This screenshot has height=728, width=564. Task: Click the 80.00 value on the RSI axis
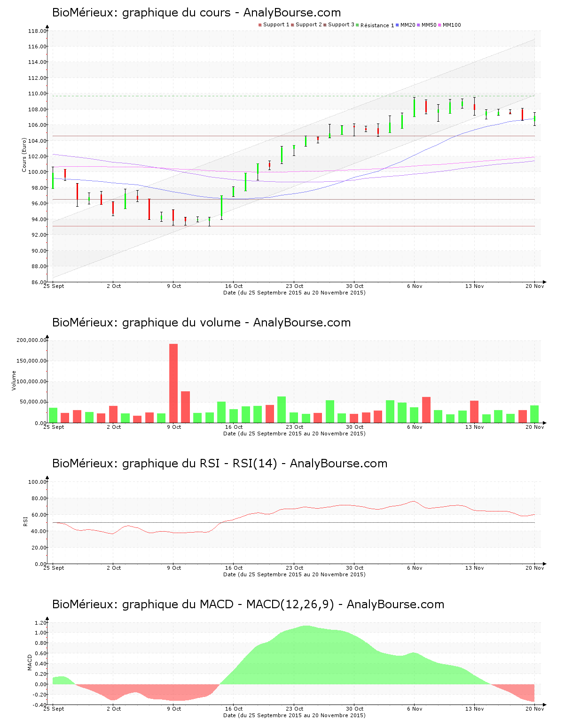point(39,498)
